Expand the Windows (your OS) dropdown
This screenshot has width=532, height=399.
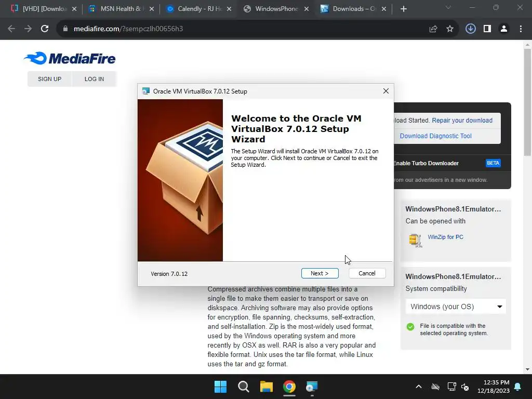tap(456, 307)
